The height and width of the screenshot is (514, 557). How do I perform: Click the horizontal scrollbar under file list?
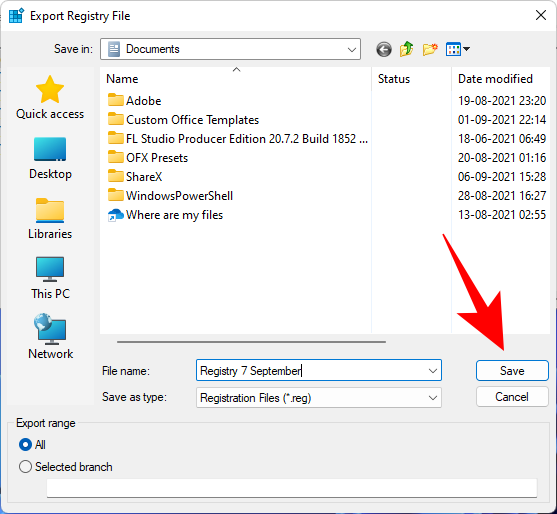[x=251, y=342]
